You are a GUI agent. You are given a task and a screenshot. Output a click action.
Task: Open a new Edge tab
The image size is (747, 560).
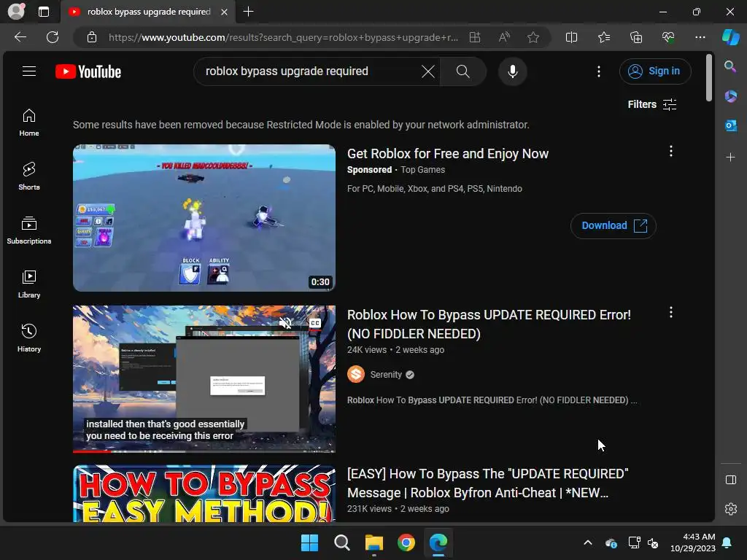(248, 12)
